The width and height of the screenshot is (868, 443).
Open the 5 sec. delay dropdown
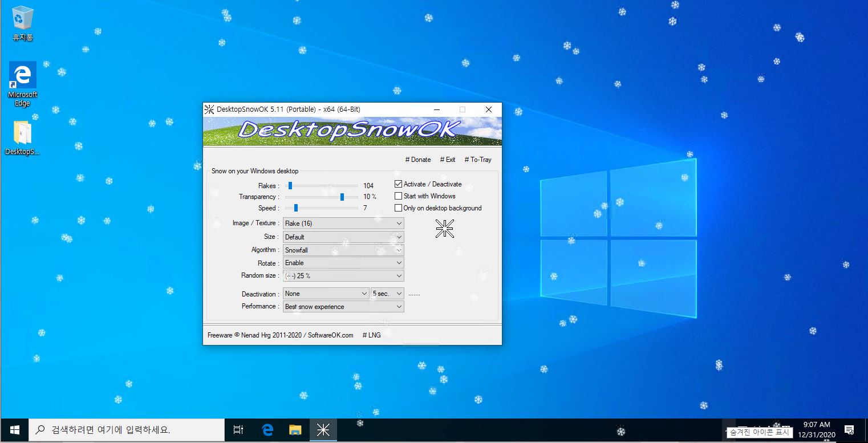387,294
